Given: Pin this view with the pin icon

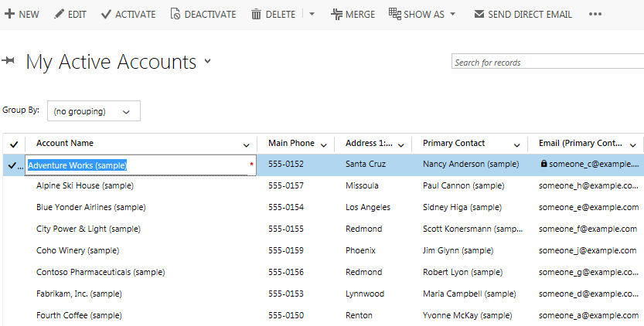Looking at the screenshot, I should (9, 61).
